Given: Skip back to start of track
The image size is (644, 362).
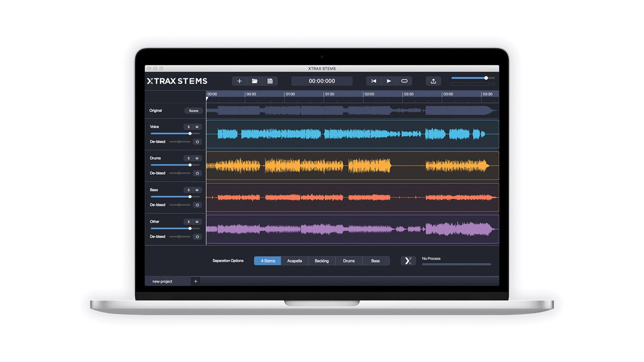Looking at the screenshot, I should click(374, 81).
